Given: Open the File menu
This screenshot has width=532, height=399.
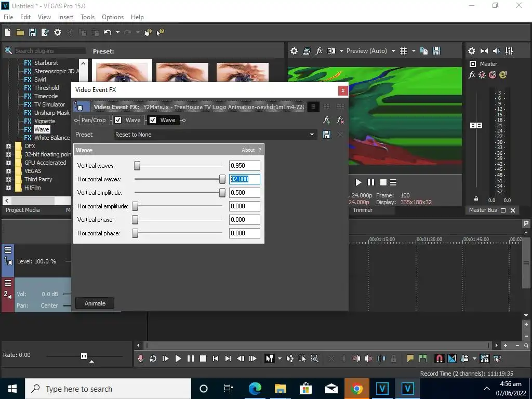Looking at the screenshot, I should 8,17.
